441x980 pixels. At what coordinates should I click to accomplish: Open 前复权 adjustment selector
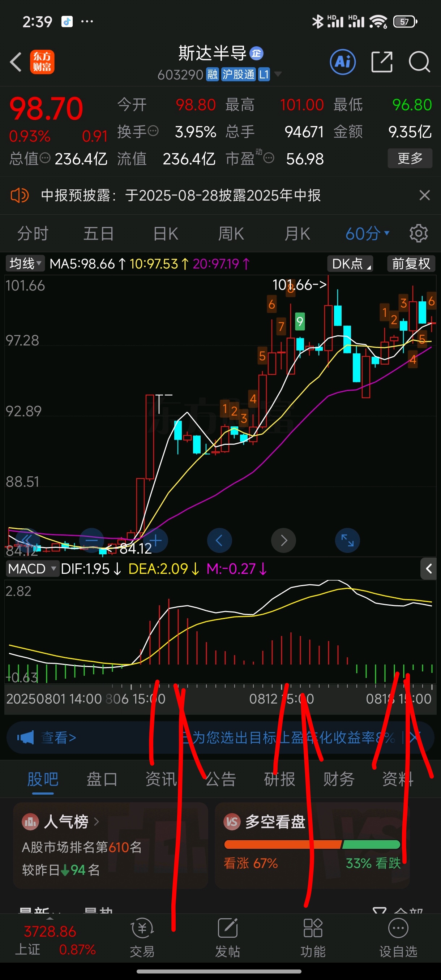pyautogui.click(x=411, y=263)
